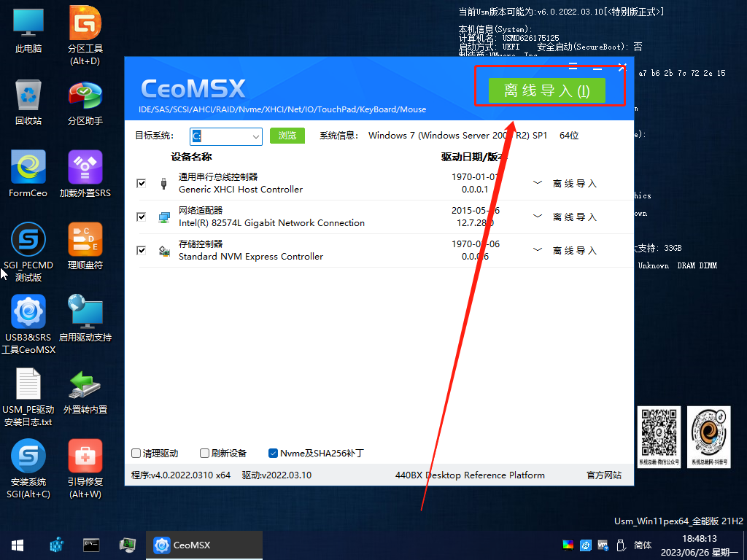Screen dimensions: 747x560
Task: Open the command prompt taskbar icon
Action: [x=91, y=545]
